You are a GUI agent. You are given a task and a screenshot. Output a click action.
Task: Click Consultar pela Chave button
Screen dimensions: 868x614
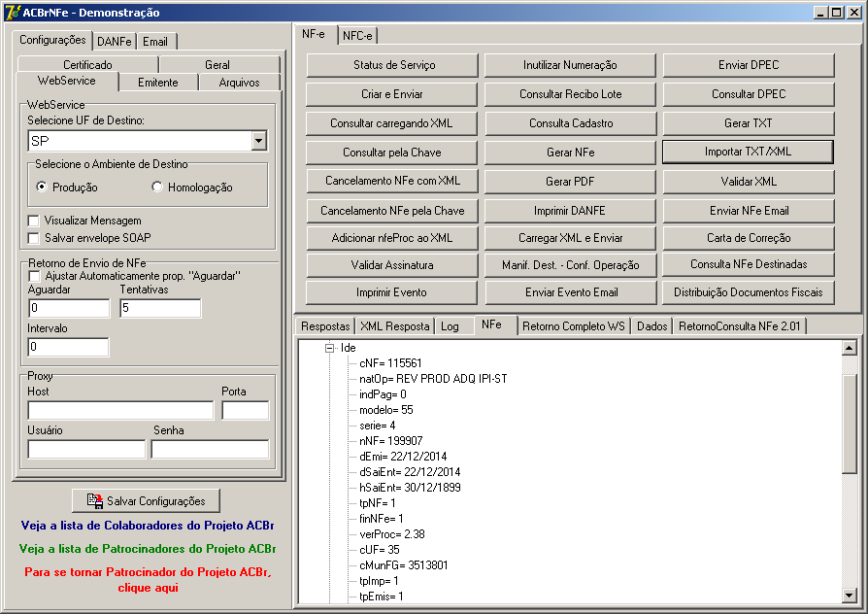[392, 153]
